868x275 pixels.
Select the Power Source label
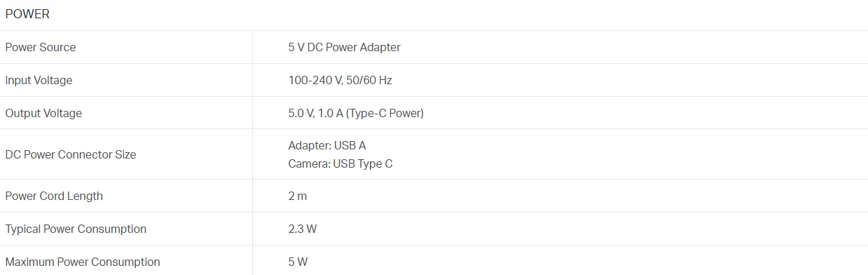tap(41, 47)
